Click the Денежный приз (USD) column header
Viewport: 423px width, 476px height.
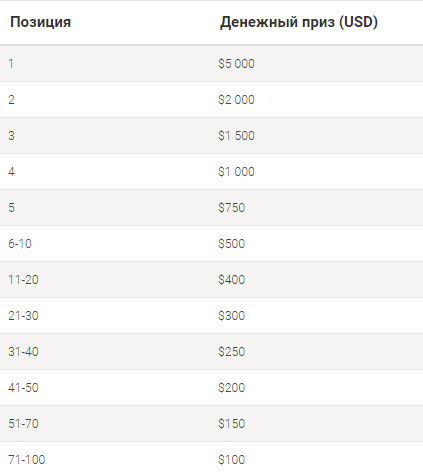(x=299, y=22)
